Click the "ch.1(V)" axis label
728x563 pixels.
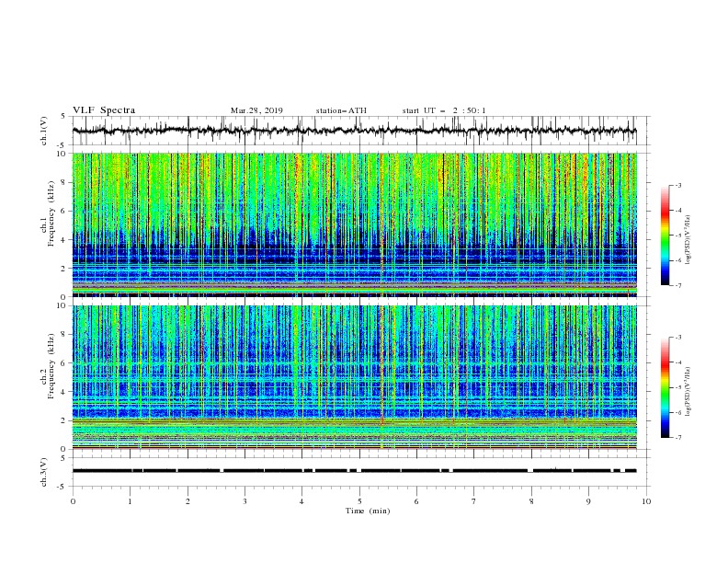pyautogui.click(x=44, y=131)
